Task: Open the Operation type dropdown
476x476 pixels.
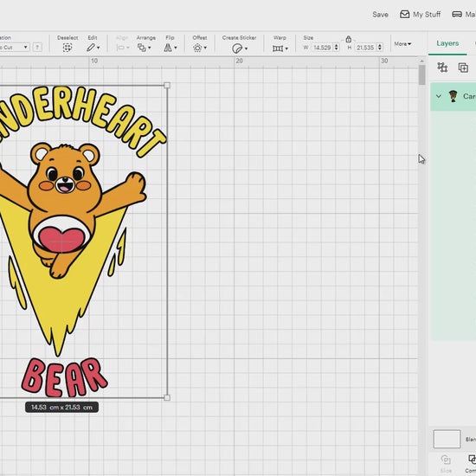Action: click(x=14, y=48)
